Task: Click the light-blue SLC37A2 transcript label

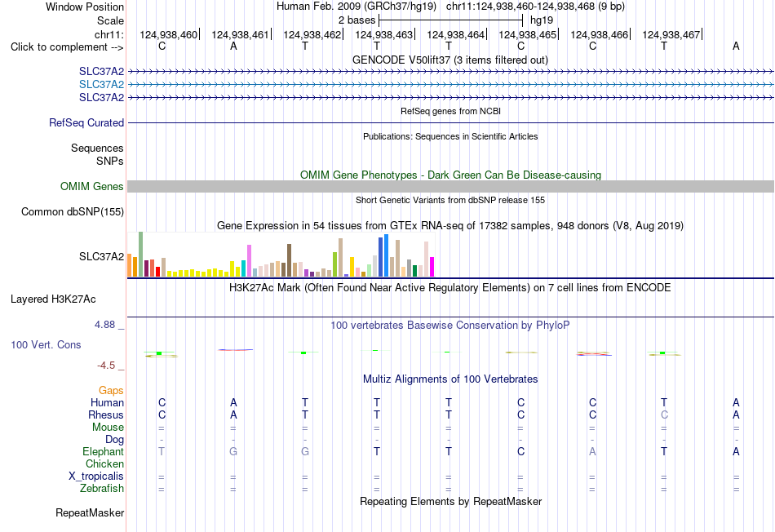Action: pos(101,85)
